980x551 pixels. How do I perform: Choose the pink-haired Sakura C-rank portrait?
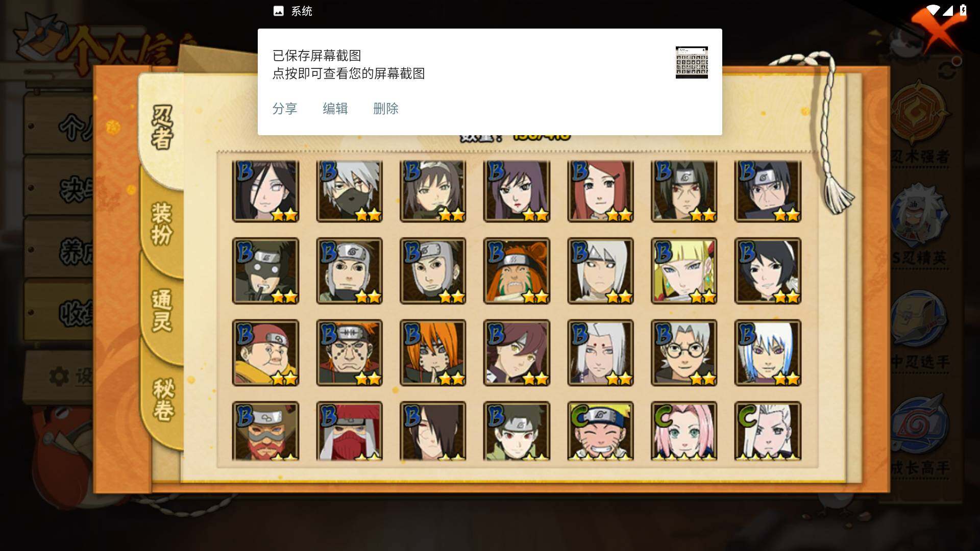(684, 431)
